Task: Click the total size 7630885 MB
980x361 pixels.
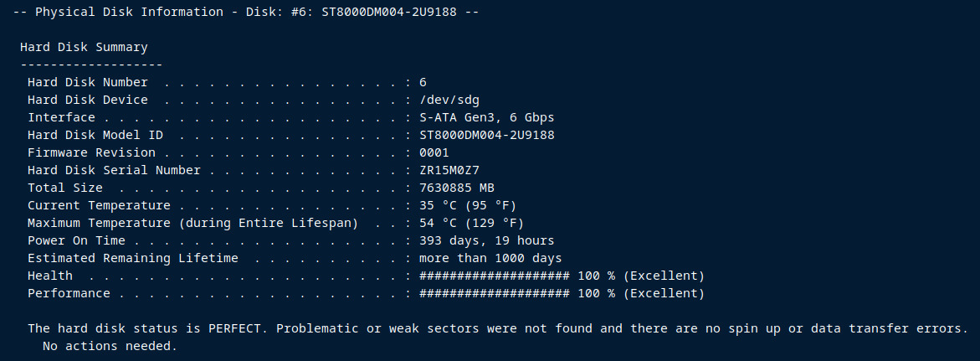Action: tap(457, 188)
